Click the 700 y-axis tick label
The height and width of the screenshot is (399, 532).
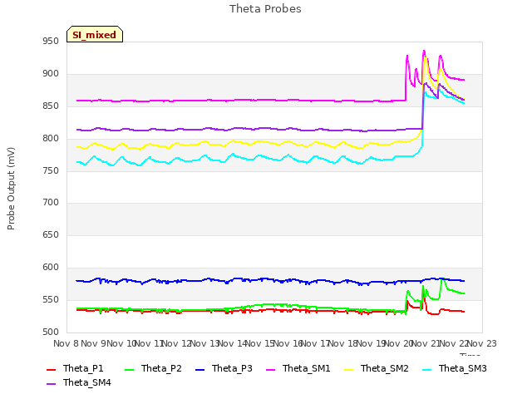click(x=51, y=203)
